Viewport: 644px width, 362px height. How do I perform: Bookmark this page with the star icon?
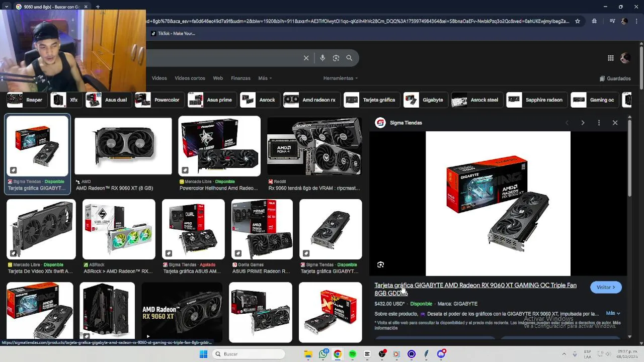pyautogui.click(x=578, y=21)
